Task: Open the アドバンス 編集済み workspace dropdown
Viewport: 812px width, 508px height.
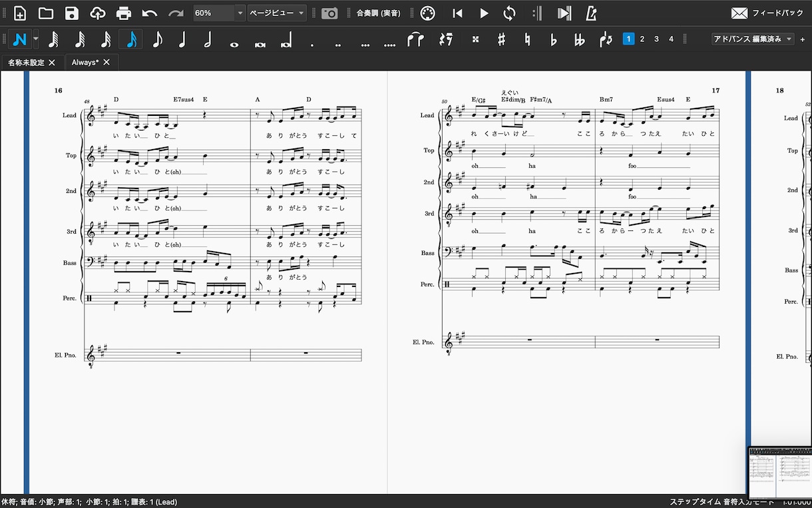Action: click(x=753, y=39)
